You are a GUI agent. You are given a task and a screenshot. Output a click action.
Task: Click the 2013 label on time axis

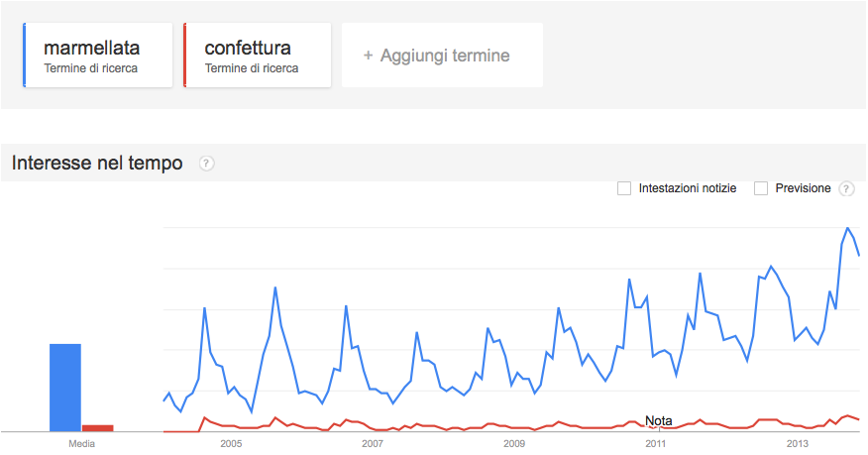pyautogui.click(x=798, y=443)
